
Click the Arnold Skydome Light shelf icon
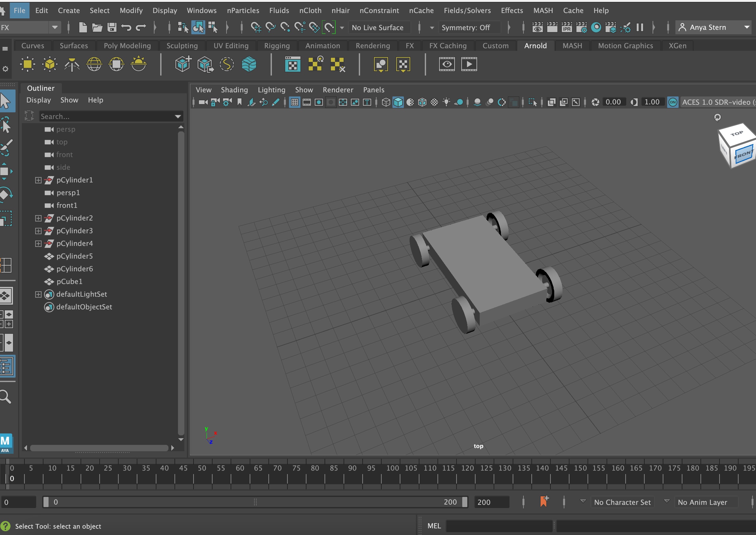tap(94, 64)
